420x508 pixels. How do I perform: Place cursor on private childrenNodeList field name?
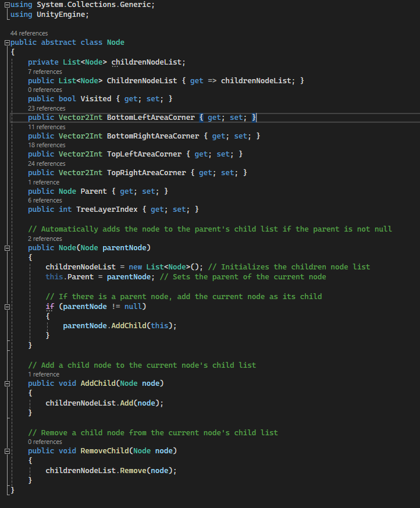tap(147, 62)
